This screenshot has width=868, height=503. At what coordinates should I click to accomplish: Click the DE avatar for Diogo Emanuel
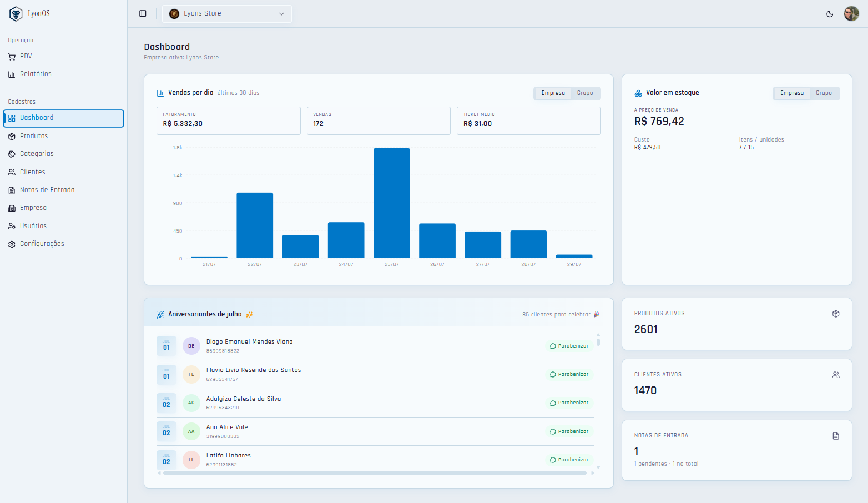191,346
